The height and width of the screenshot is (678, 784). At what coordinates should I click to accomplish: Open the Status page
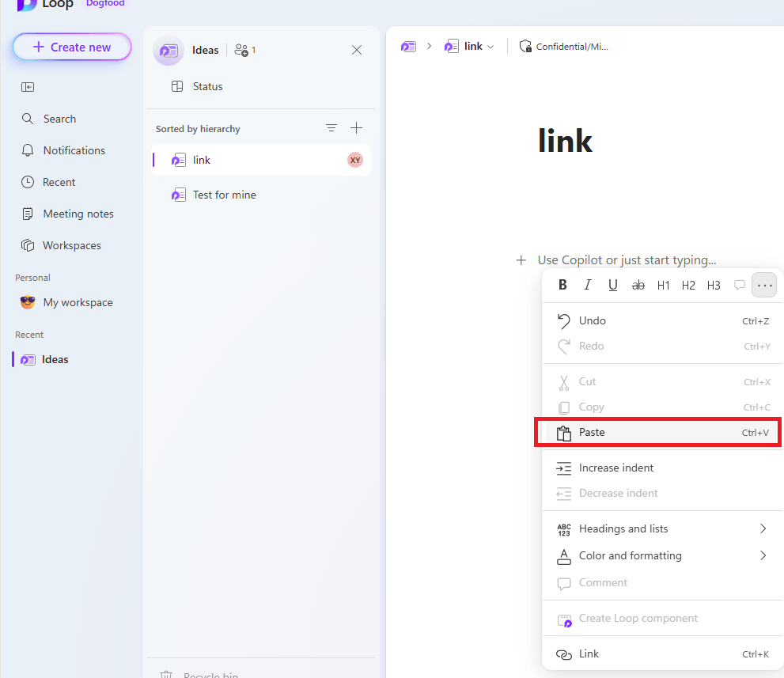tap(197, 86)
